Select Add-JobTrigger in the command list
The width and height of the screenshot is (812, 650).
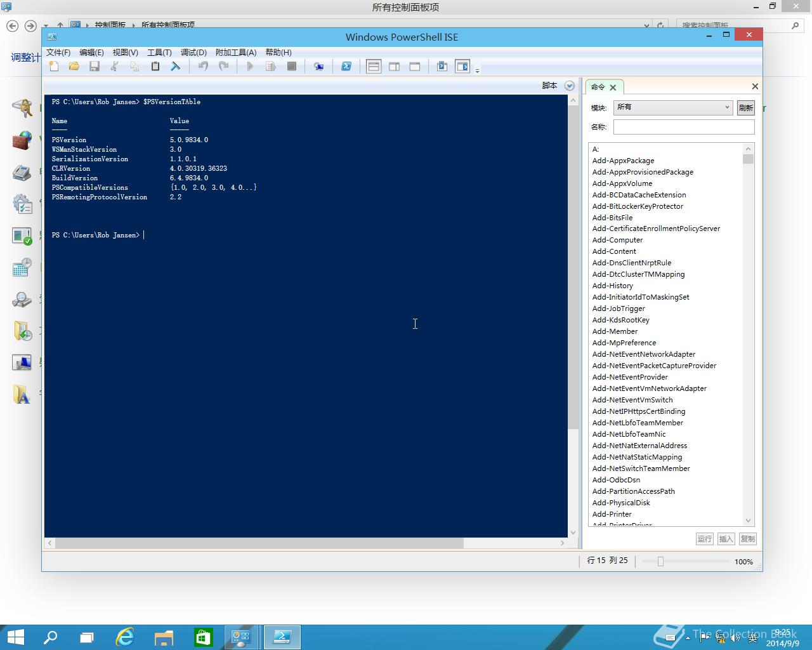(619, 308)
